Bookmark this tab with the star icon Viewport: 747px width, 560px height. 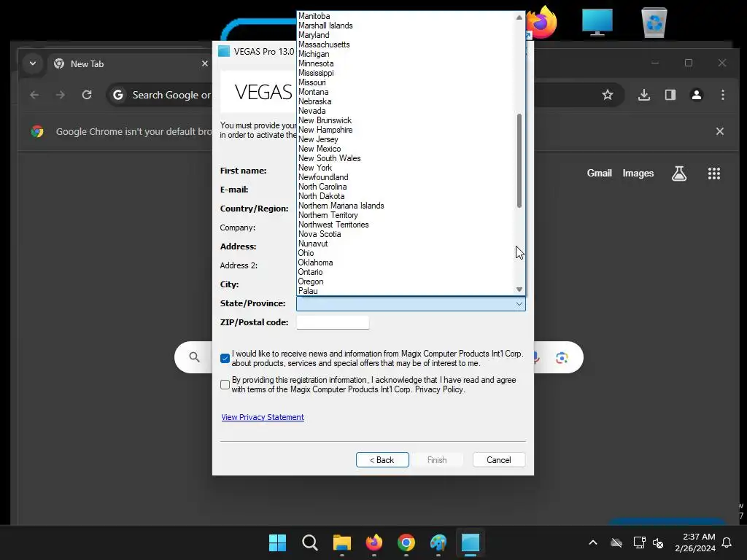pos(608,95)
